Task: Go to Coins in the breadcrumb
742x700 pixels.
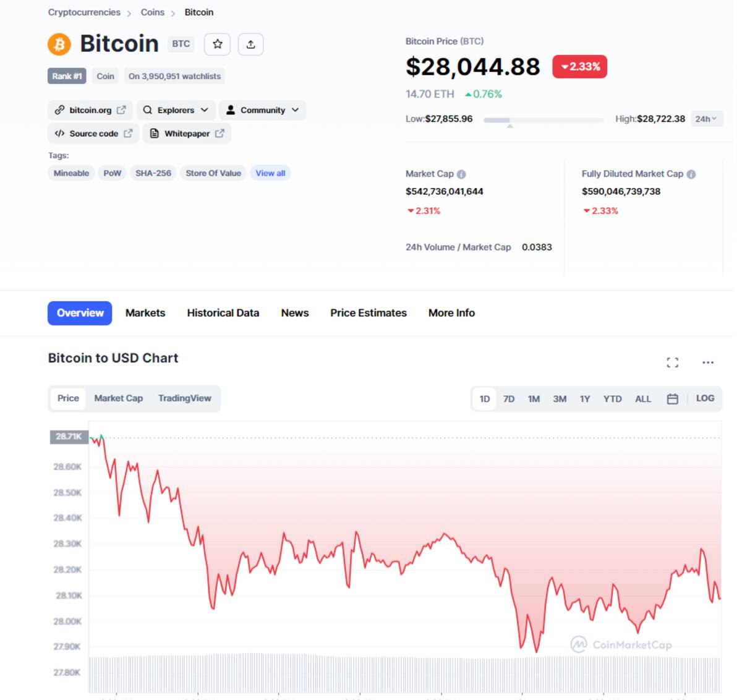Action: (153, 12)
